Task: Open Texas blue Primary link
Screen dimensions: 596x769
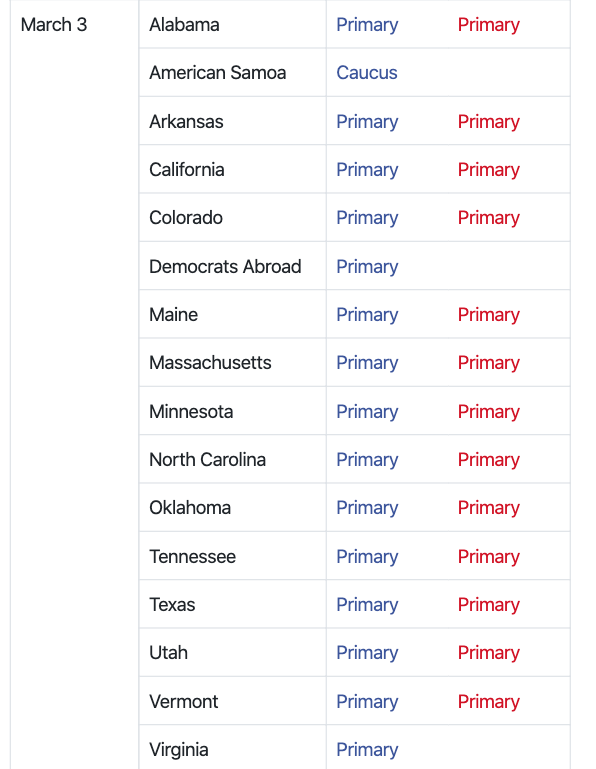Action: (x=367, y=606)
